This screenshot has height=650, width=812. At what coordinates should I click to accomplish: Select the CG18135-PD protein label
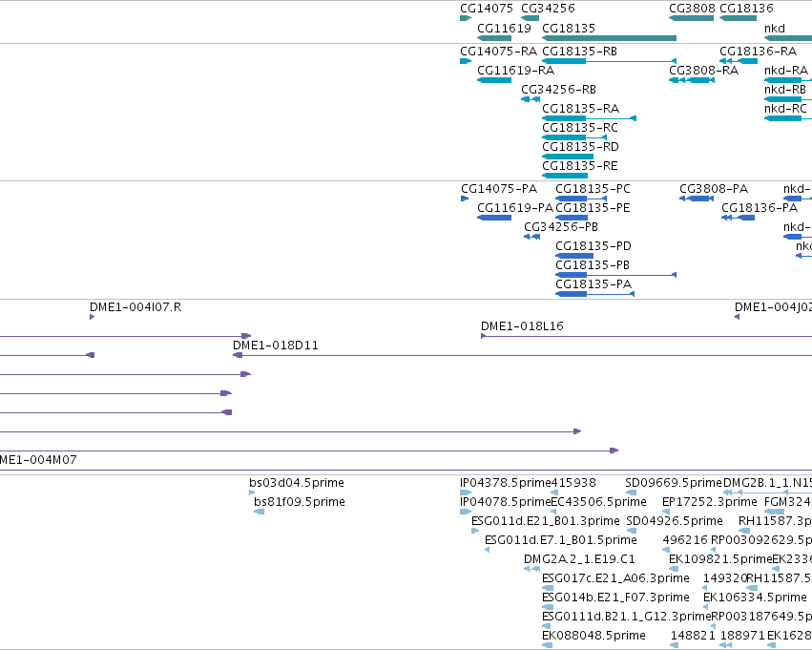tap(593, 246)
